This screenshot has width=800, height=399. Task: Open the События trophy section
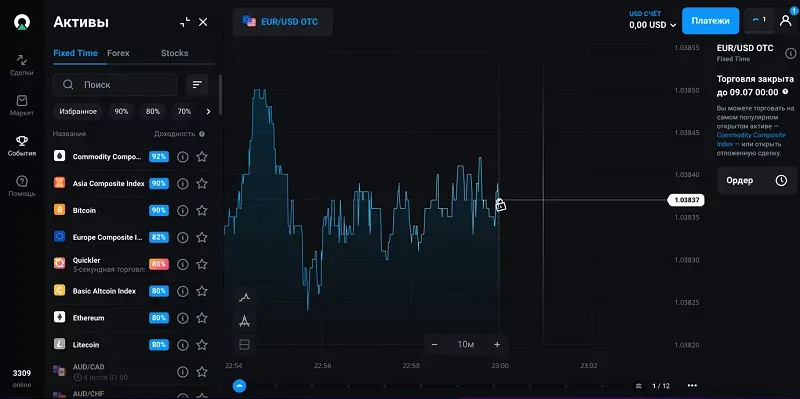[22, 146]
